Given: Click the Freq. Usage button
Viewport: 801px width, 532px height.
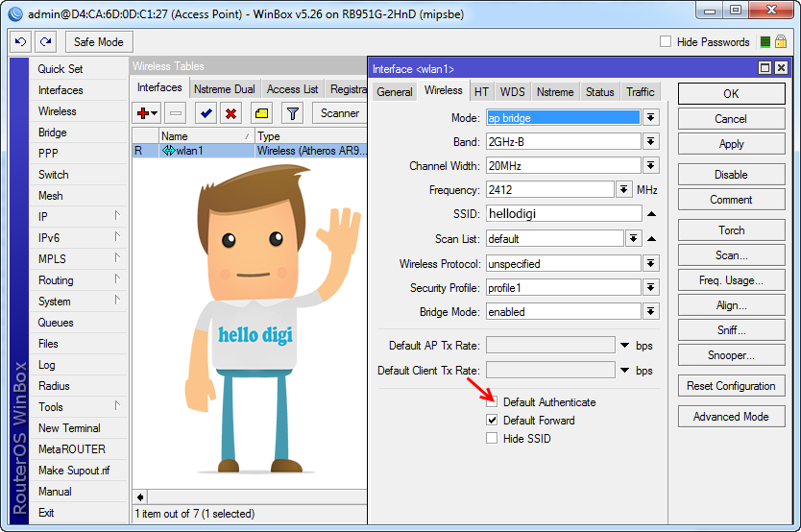Looking at the screenshot, I should pyautogui.click(x=731, y=280).
